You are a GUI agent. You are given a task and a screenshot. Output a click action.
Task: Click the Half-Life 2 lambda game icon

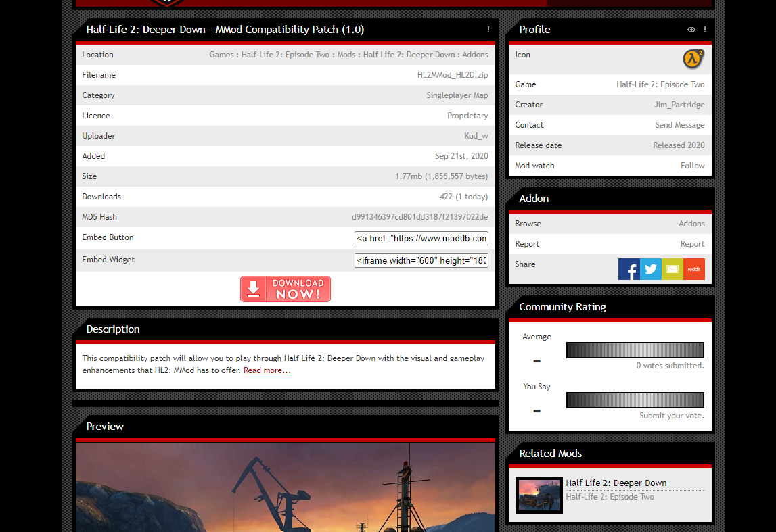[x=693, y=59]
